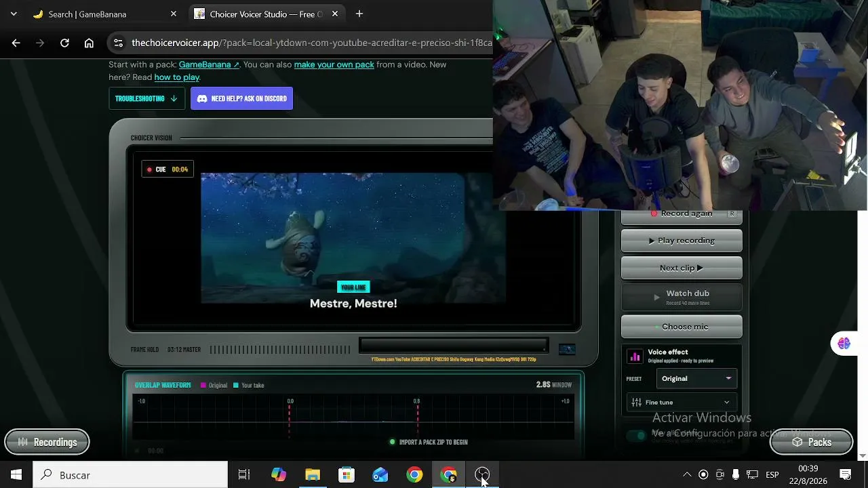Open the 'how to play' link
Screen dimensions: 868x488
[177, 77]
